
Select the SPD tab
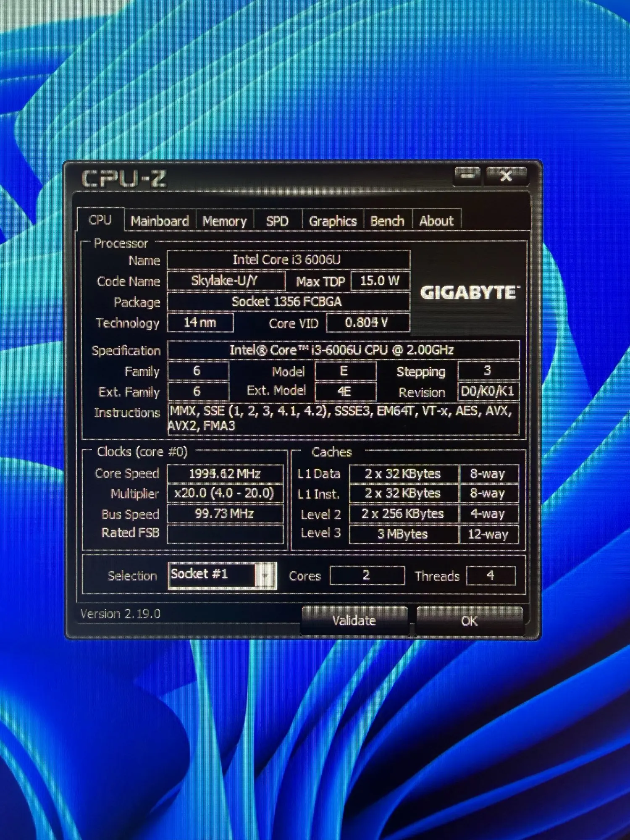[x=277, y=220]
